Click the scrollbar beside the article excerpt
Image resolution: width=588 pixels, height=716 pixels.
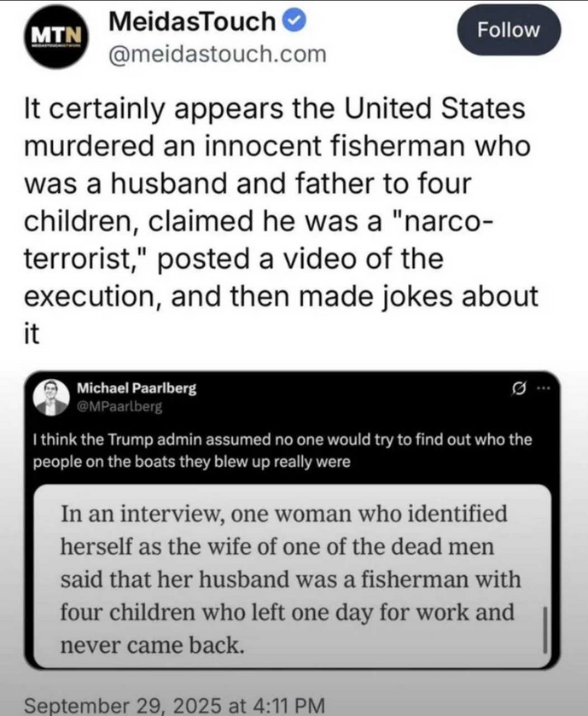pyautogui.click(x=544, y=630)
